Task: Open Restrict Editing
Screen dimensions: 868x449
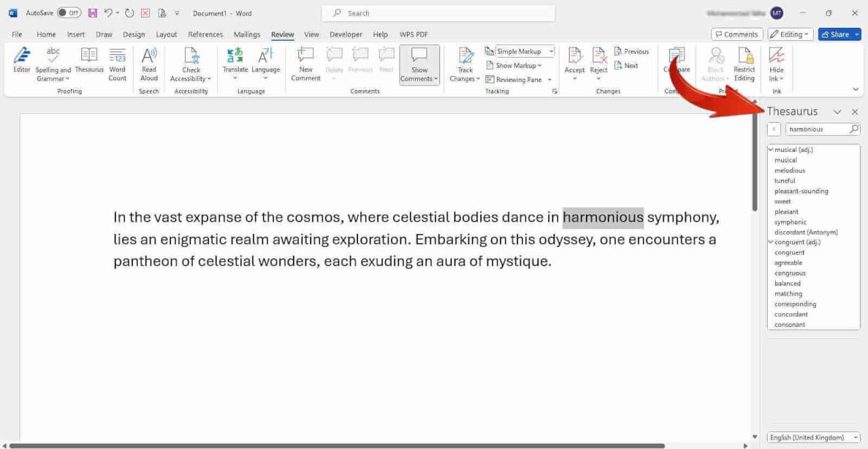Action: (744, 64)
